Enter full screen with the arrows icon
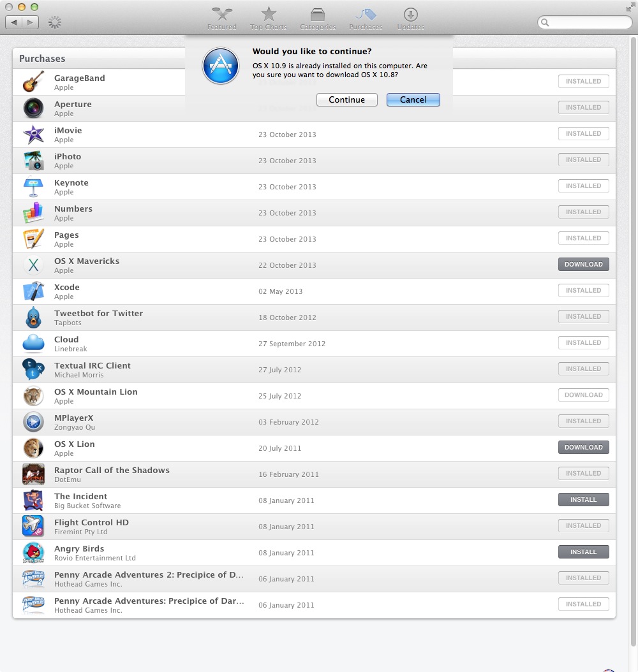This screenshot has width=638, height=672. coord(630,7)
